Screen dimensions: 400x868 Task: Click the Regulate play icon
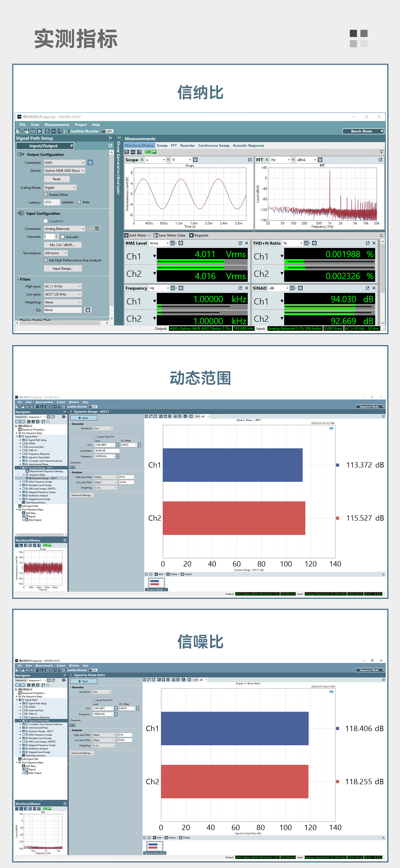pyautogui.click(x=191, y=235)
